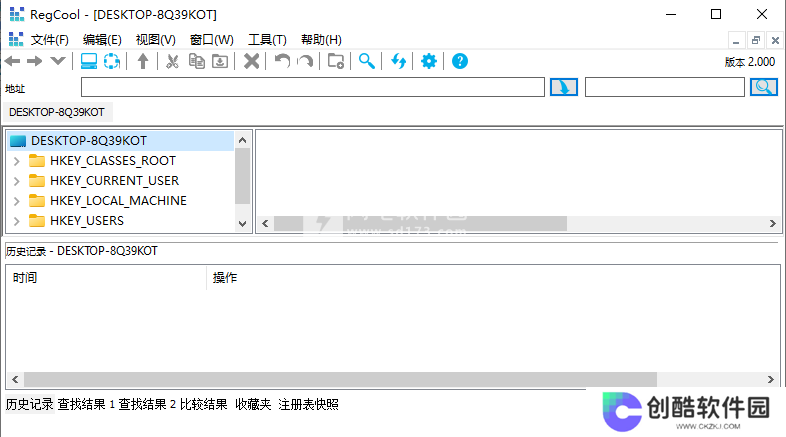Click the tree panel scroll up arrow

point(243,140)
